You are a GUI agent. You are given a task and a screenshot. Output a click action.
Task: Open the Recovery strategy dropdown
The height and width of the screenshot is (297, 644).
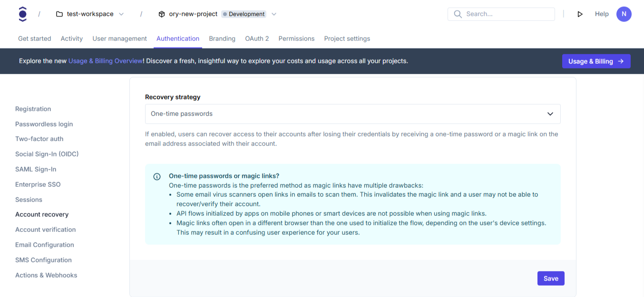(x=352, y=114)
